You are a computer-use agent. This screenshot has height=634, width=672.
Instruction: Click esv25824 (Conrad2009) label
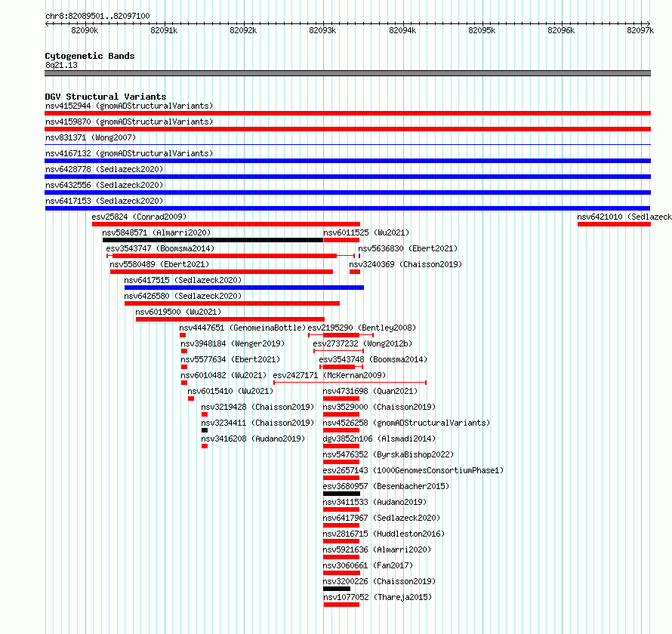click(x=139, y=217)
